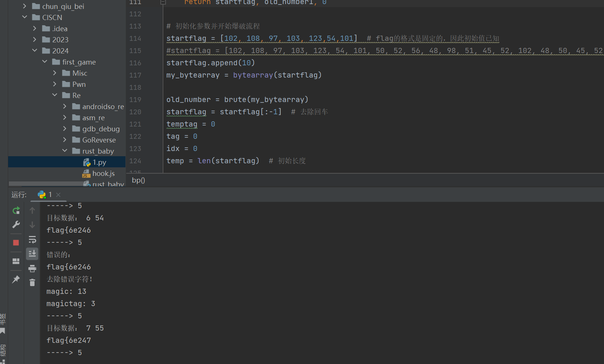Collapse the 2024 folder in the project tree
Image resolution: width=604 pixels, height=364 pixels.
tap(35, 50)
